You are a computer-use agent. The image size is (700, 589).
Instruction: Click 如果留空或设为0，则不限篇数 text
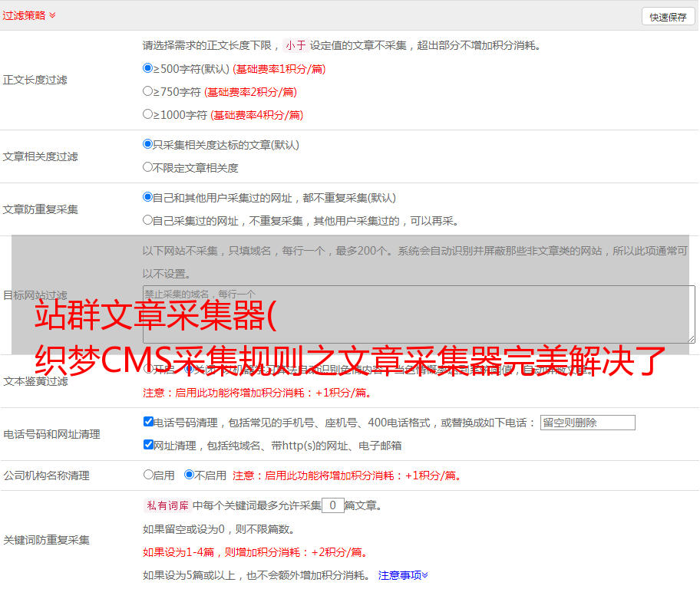(x=219, y=529)
